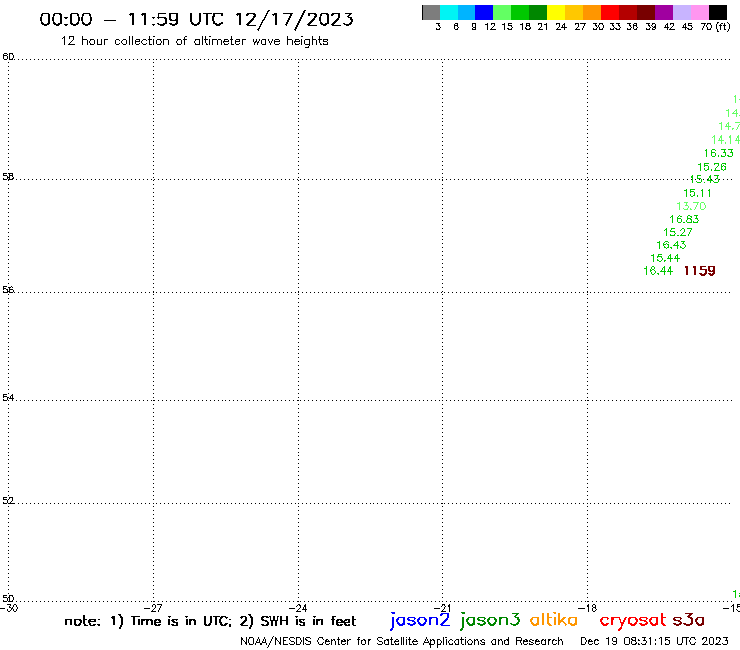Image resolution: width=740 pixels, height=650 pixels.
Task: Click the title time range "00:00 – 11:59 UTC"
Action: (x=134, y=19)
